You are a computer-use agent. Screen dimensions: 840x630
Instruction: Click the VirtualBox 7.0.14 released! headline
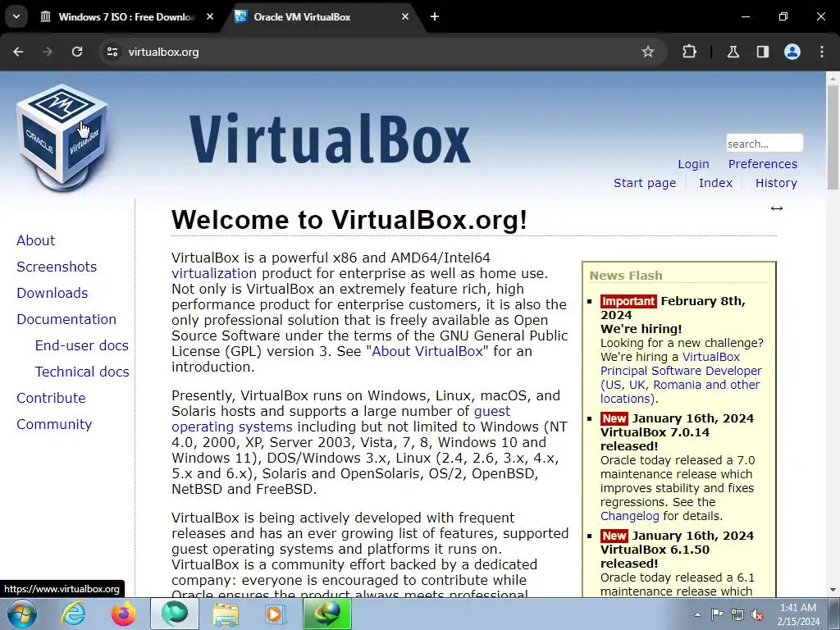(x=655, y=440)
